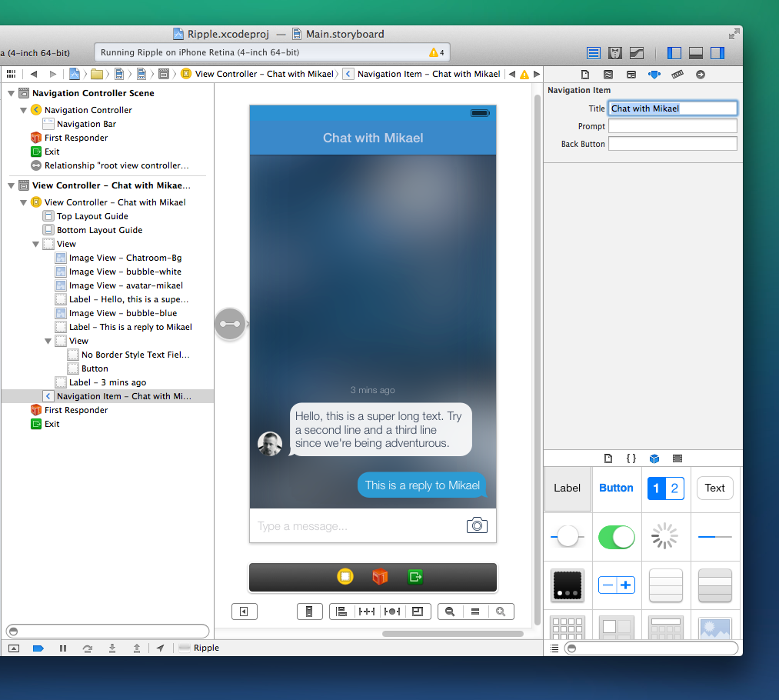Screen dimensions: 779x700
Task: Hide the document outline
Action: [245, 612]
